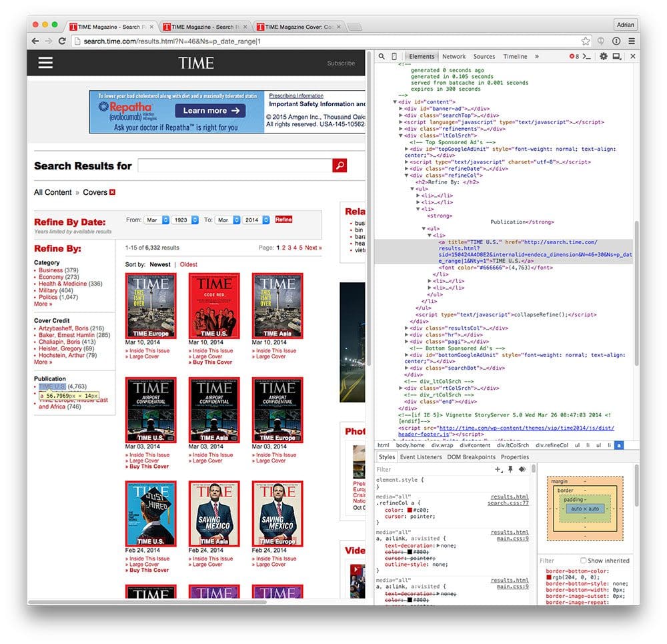Screen dimensions: 667x644
Task: Go to the Next results page
Action: [x=313, y=248]
